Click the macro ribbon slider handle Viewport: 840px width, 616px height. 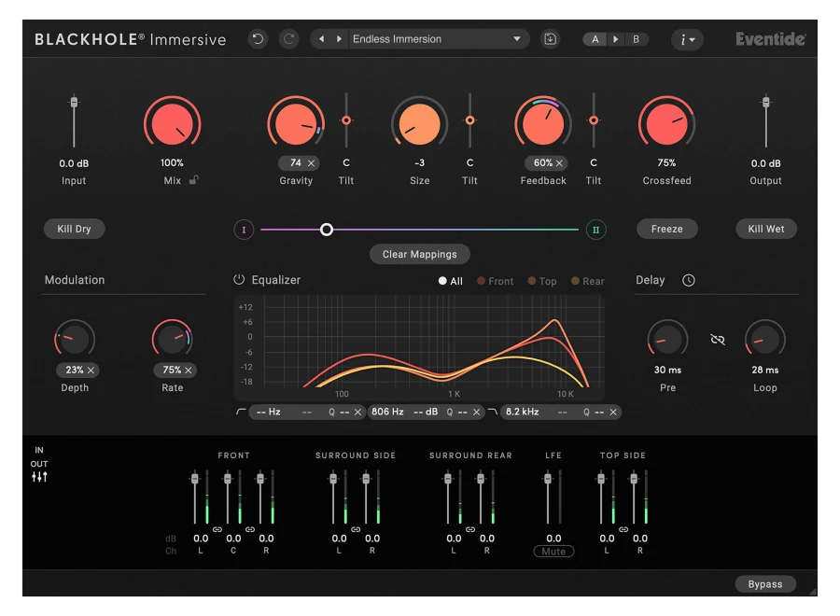[327, 230]
